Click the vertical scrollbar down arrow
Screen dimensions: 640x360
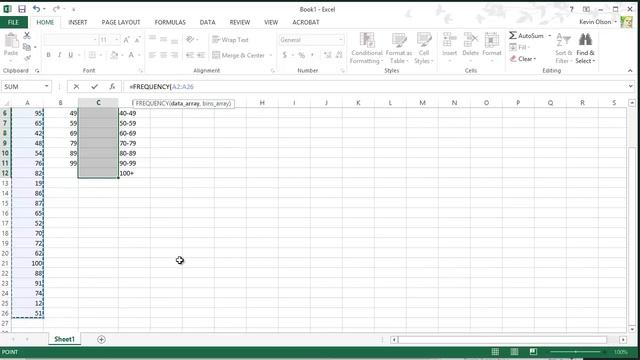(x=632, y=329)
